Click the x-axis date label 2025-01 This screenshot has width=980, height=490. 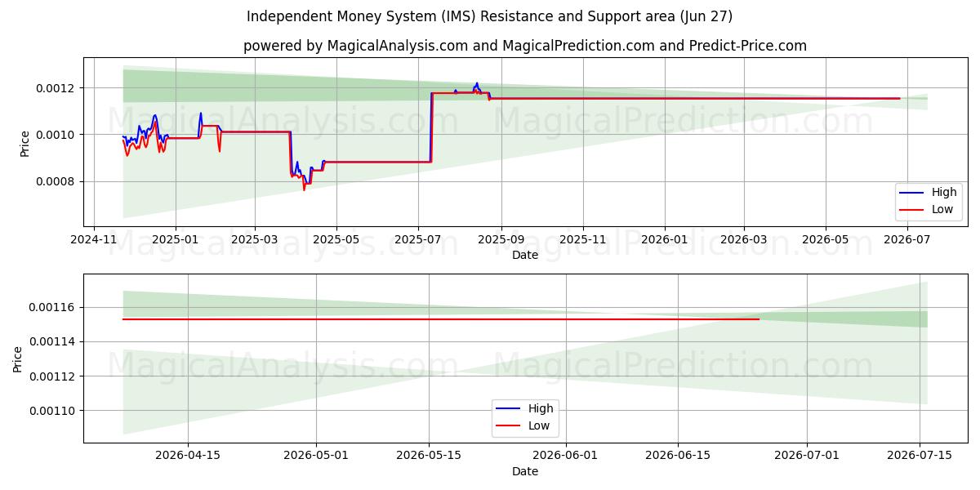point(176,240)
